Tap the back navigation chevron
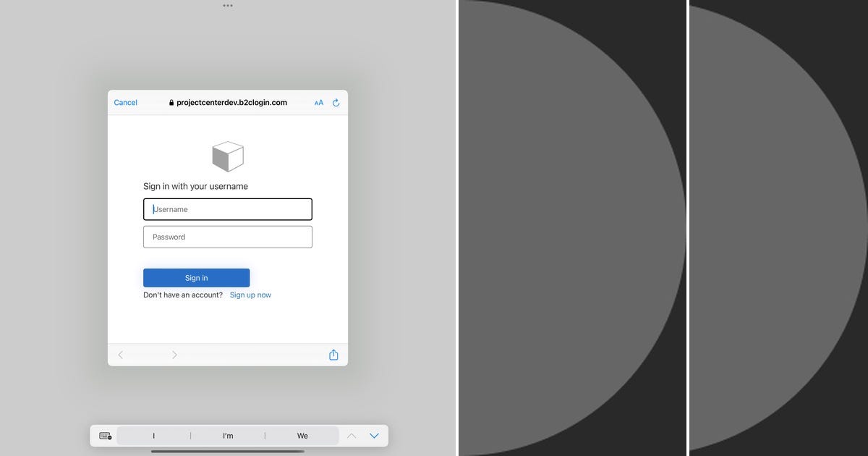Image resolution: width=868 pixels, height=456 pixels. point(121,355)
